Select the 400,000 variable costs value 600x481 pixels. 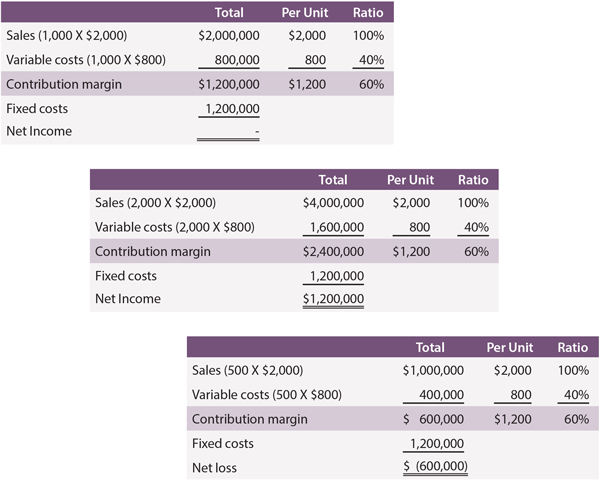(x=441, y=395)
